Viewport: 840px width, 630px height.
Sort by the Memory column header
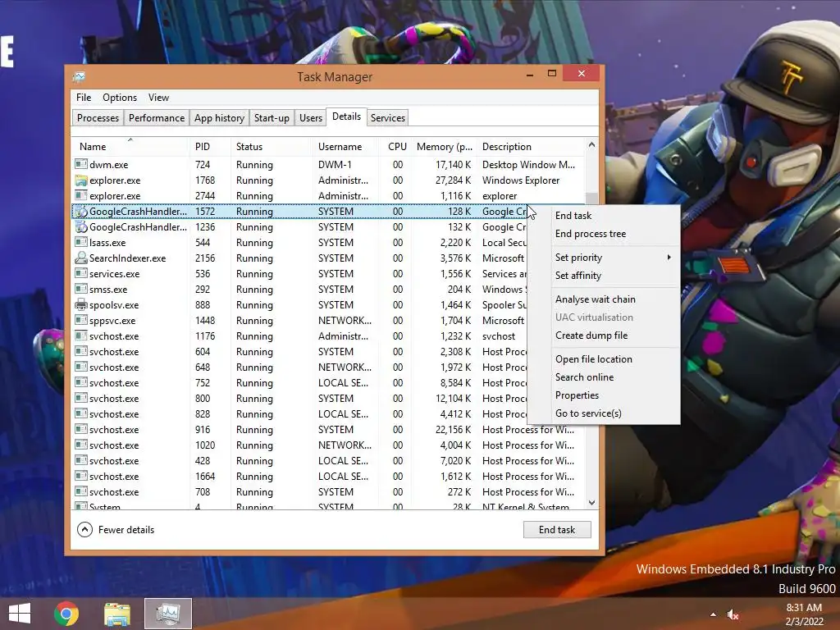(x=445, y=147)
